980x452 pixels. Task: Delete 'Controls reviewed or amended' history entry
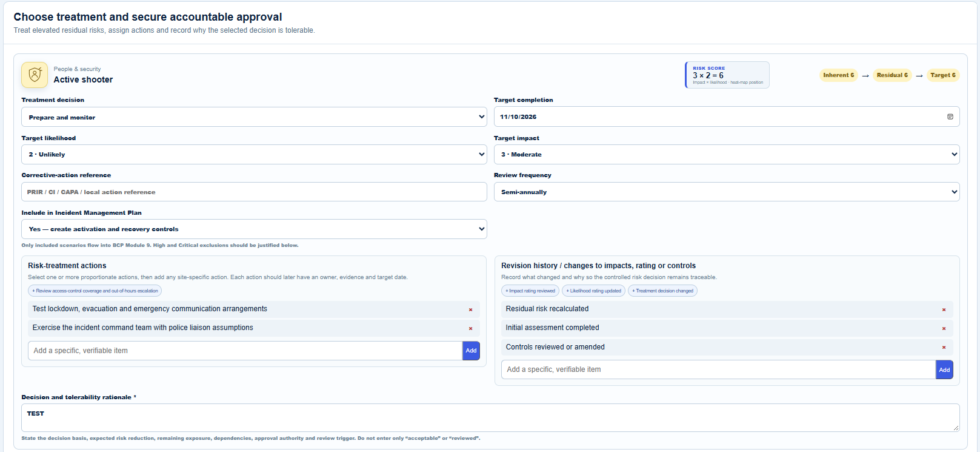click(944, 347)
